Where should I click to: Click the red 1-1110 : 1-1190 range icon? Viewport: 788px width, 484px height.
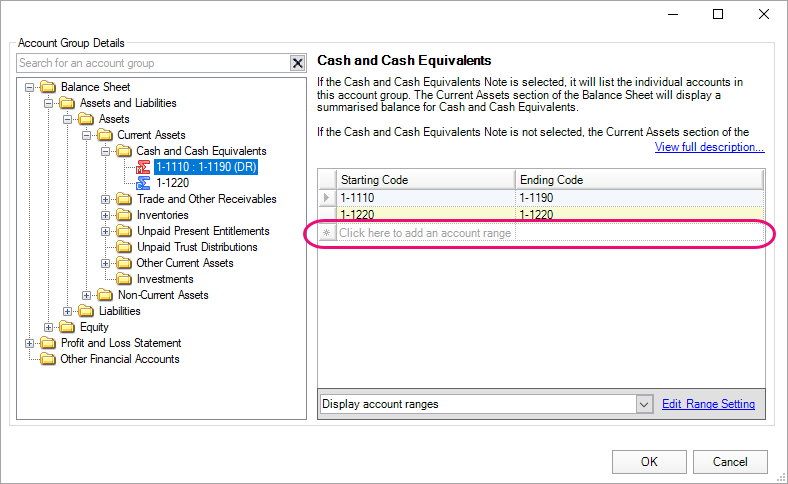(143, 167)
